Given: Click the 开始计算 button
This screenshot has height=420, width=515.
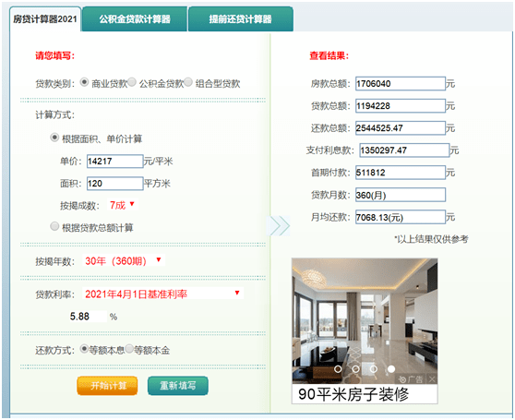Looking at the screenshot, I should pyautogui.click(x=107, y=386).
